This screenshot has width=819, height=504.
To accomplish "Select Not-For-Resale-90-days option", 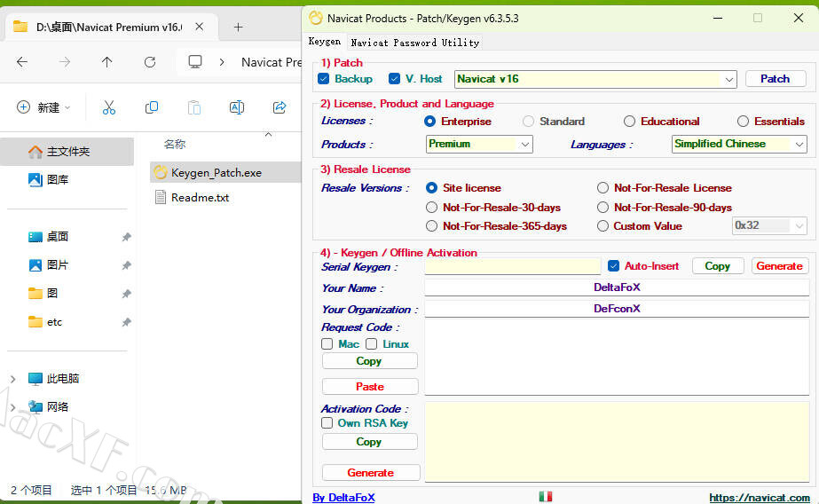I will click(602, 208).
